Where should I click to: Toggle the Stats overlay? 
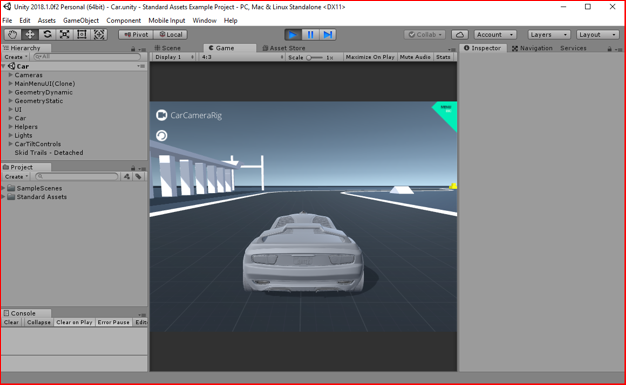(x=443, y=57)
